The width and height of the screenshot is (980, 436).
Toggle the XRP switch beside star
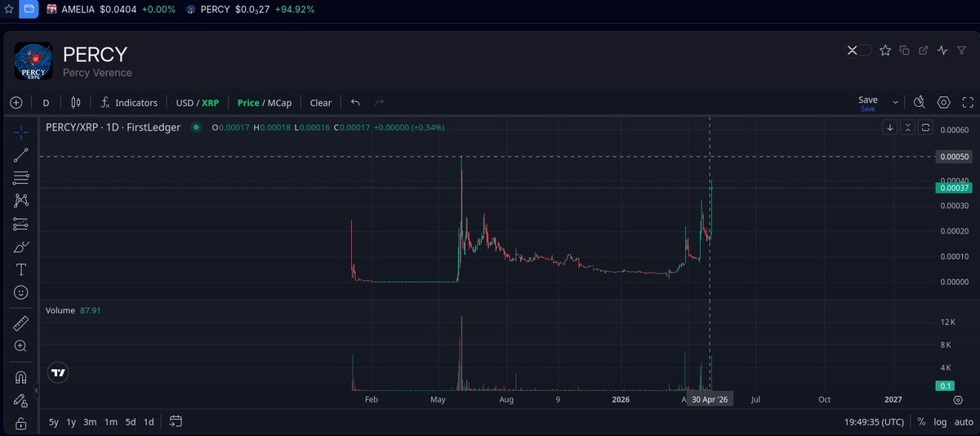tap(858, 51)
